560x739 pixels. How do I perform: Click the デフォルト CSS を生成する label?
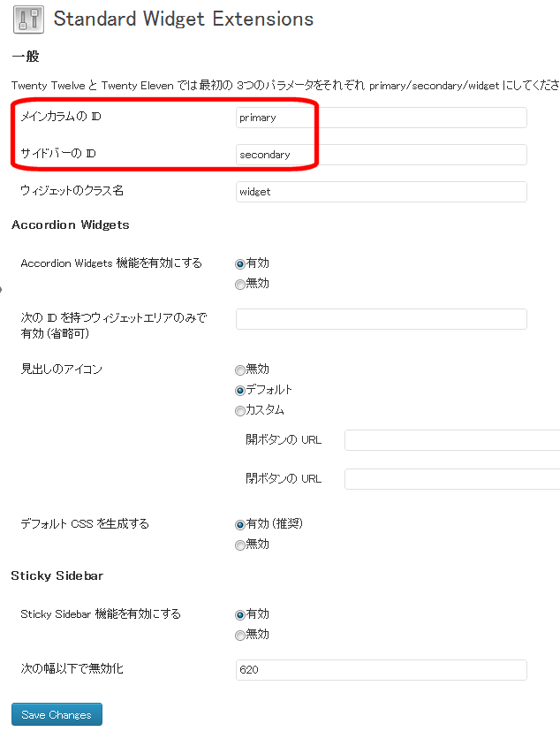pyautogui.click(x=85, y=523)
